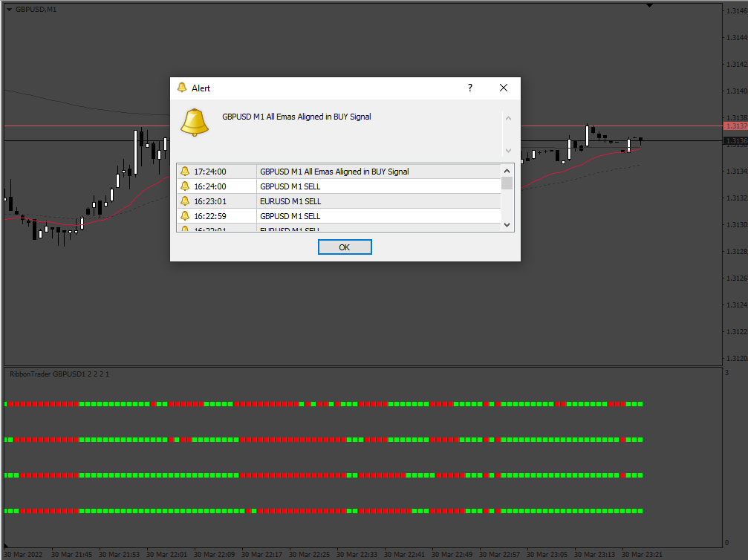Close the Alert dialog window

(504, 88)
